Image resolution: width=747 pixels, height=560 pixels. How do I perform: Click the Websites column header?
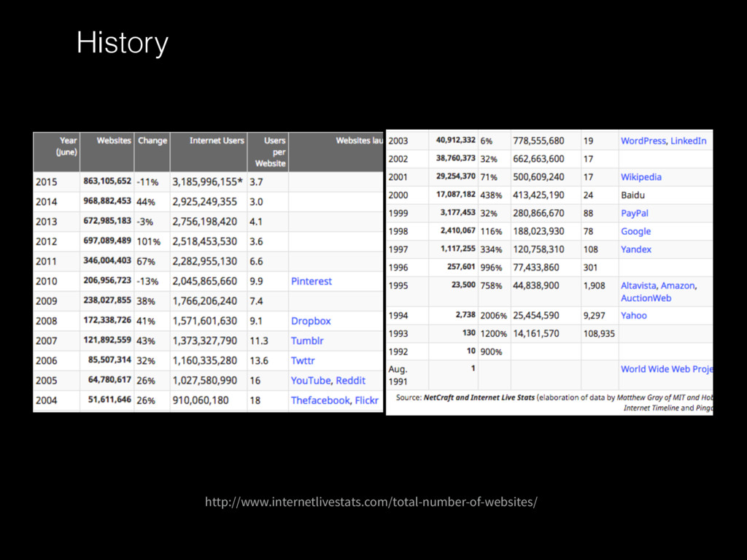coord(113,141)
